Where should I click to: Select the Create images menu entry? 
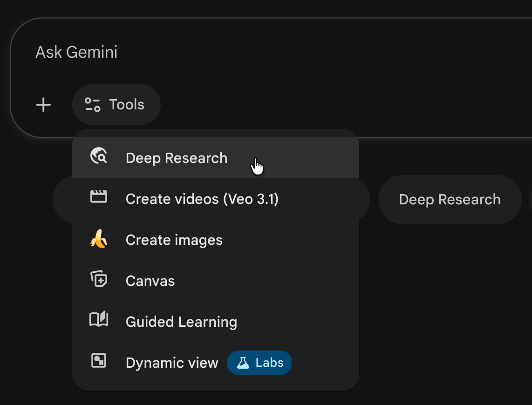pos(216,240)
